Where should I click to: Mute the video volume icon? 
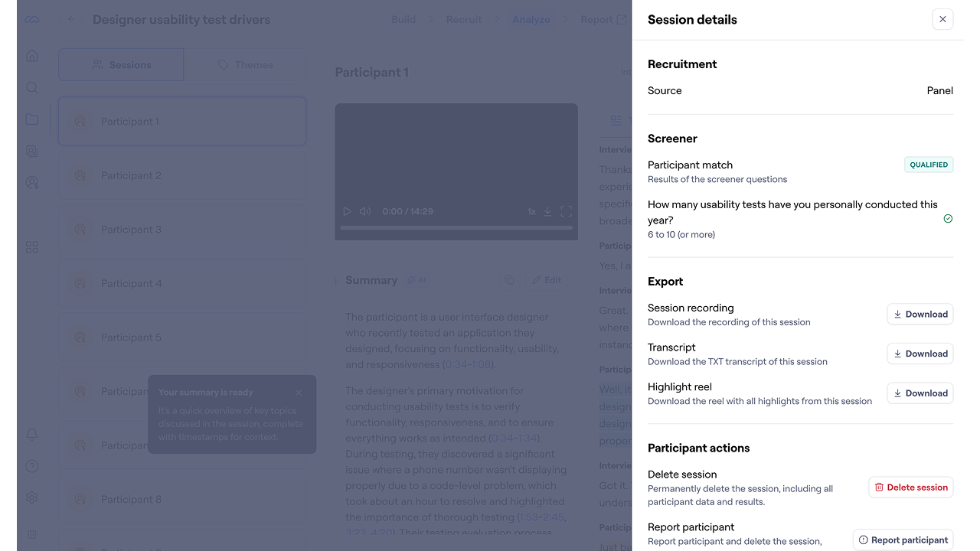(x=365, y=211)
